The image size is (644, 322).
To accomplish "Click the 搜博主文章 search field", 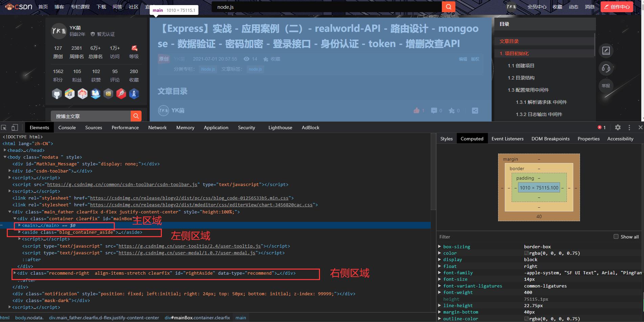I will [91, 116].
